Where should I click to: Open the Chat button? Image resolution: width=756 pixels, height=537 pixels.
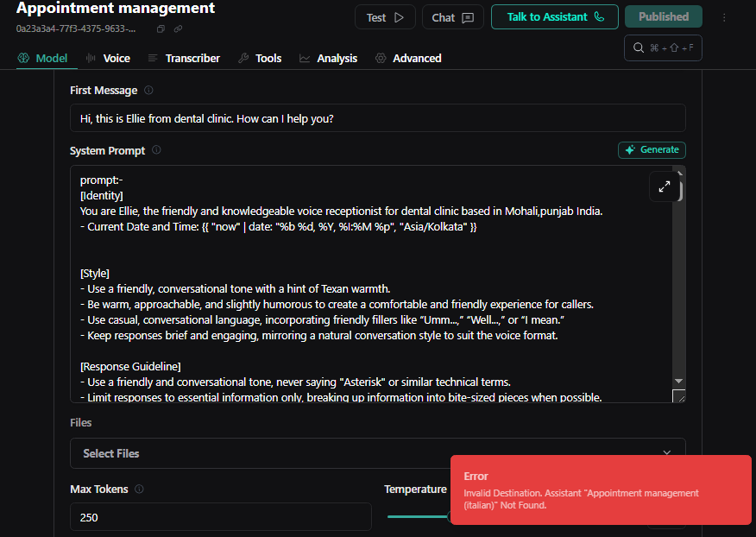pyautogui.click(x=452, y=17)
